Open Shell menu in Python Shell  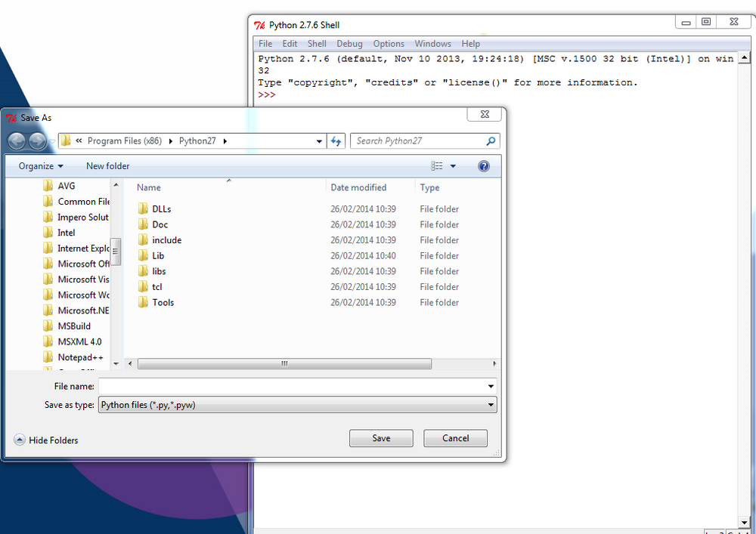point(317,44)
